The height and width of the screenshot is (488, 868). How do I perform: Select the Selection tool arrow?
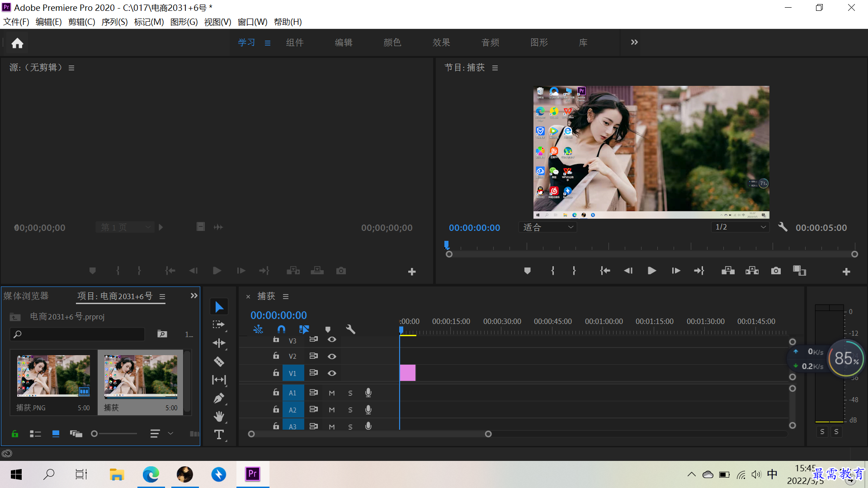coord(219,307)
